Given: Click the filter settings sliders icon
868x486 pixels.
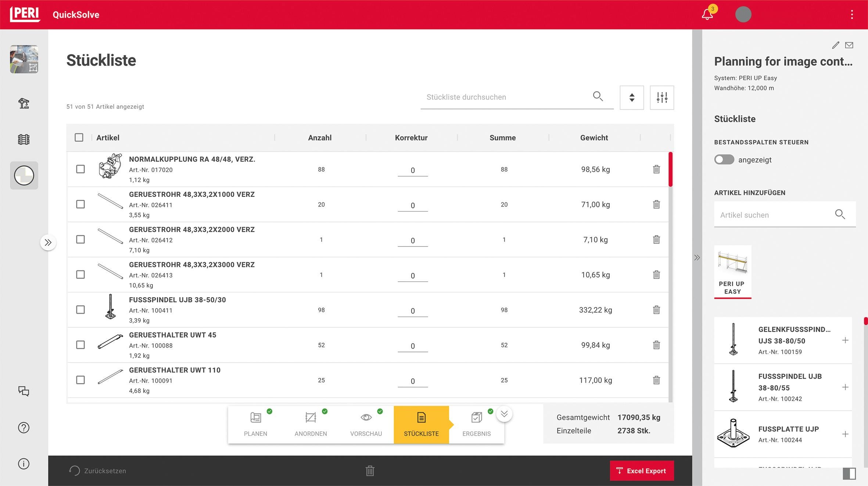Looking at the screenshot, I should (661, 97).
